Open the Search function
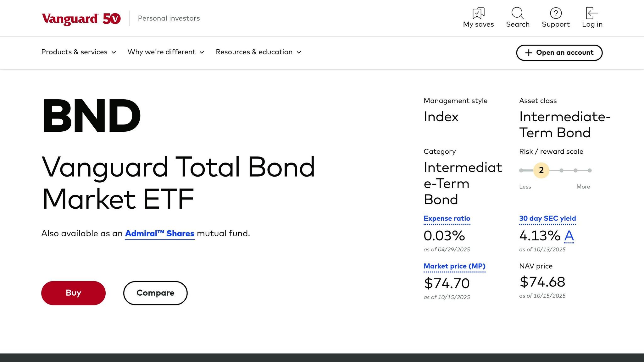The image size is (644, 362). click(x=518, y=14)
